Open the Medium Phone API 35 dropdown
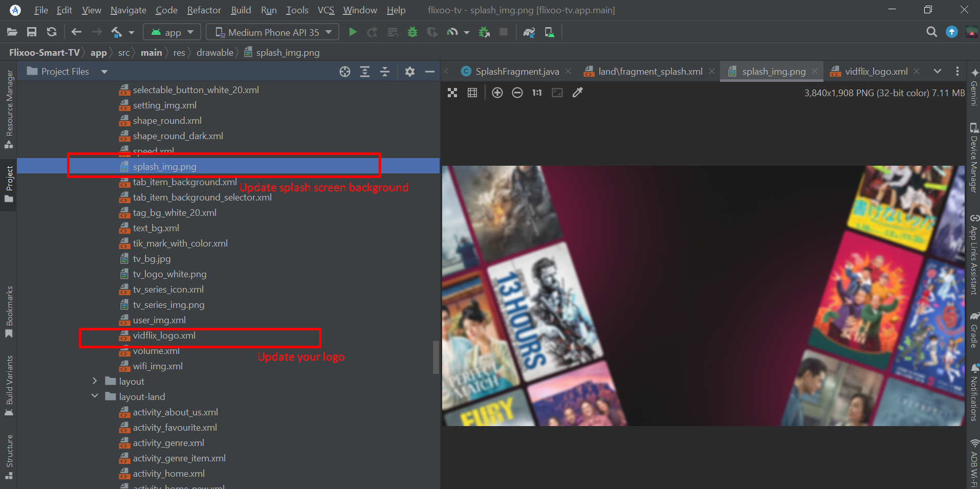 point(272,32)
